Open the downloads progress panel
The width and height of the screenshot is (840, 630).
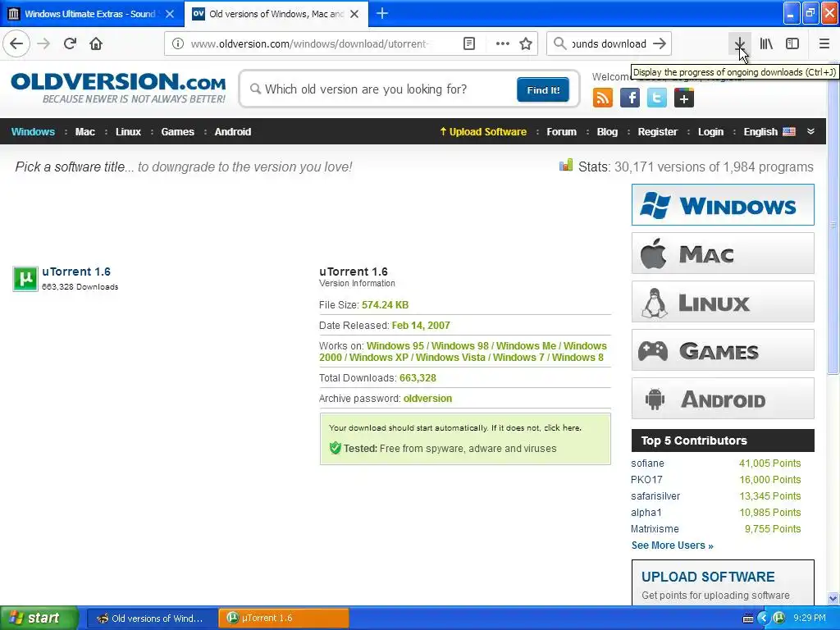tap(740, 44)
